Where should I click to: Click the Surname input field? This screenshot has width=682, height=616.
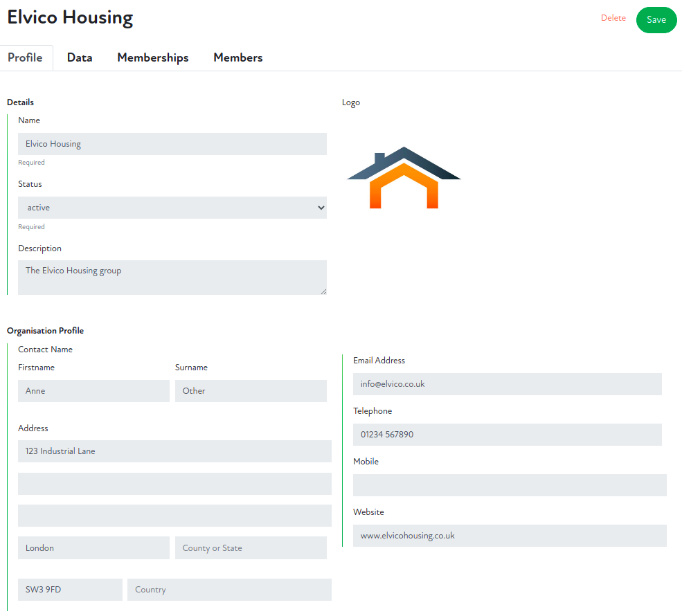point(251,391)
